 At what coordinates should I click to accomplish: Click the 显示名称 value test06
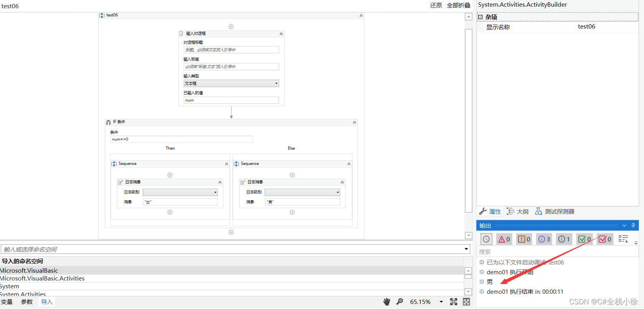click(587, 27)
